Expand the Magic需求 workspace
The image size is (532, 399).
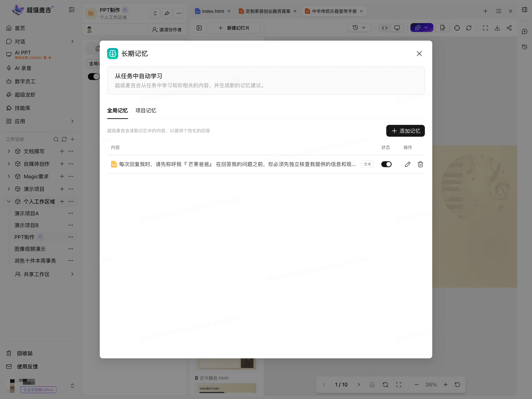(x=9, y=176)
